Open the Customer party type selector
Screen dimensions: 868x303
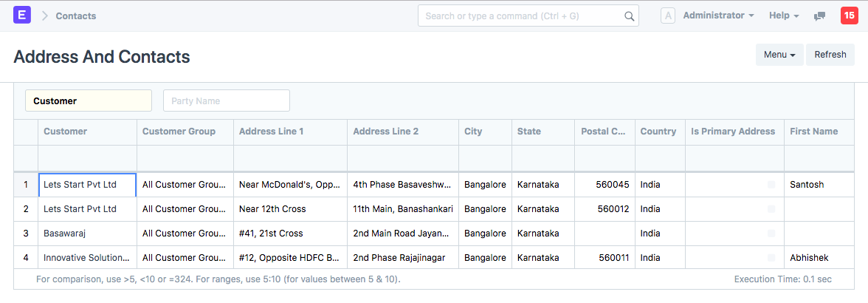(x=89, y=101)
